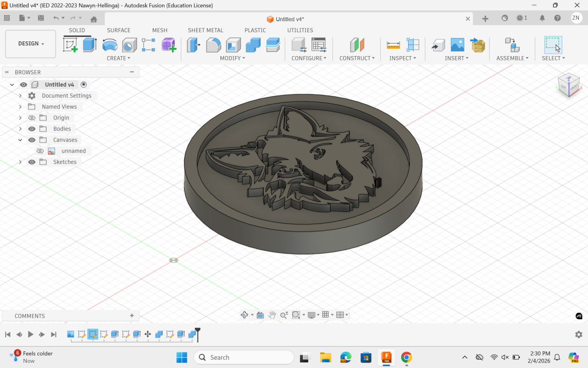Open the DESIGN workspace dropdown
This screenshot has height=368, width=588.
tap(31, 44)
